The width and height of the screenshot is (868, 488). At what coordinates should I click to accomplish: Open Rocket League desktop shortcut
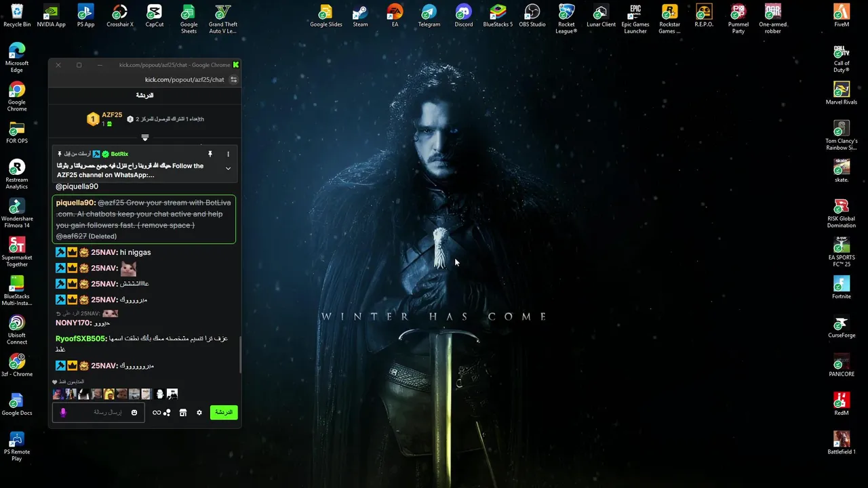point(566,18)
